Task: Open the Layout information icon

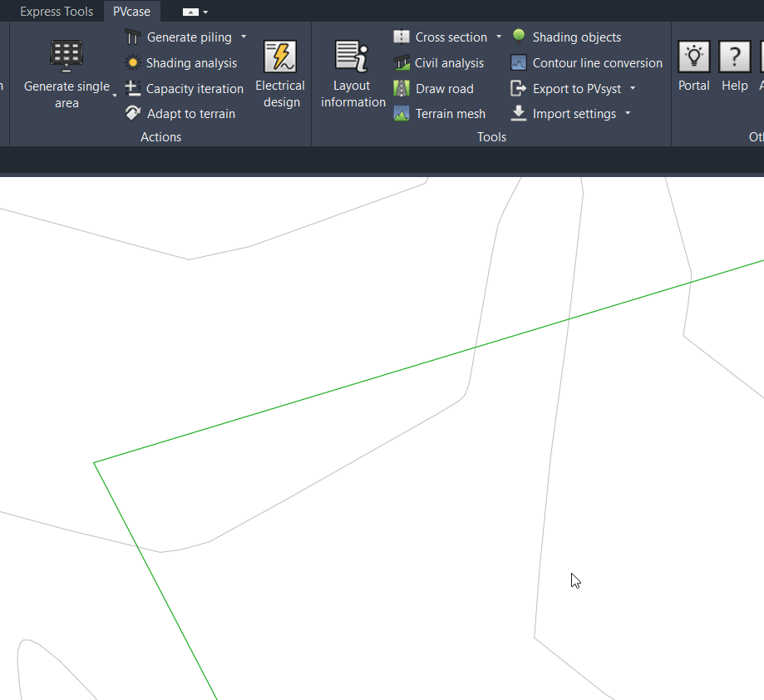Action: (x=352, y=57)
